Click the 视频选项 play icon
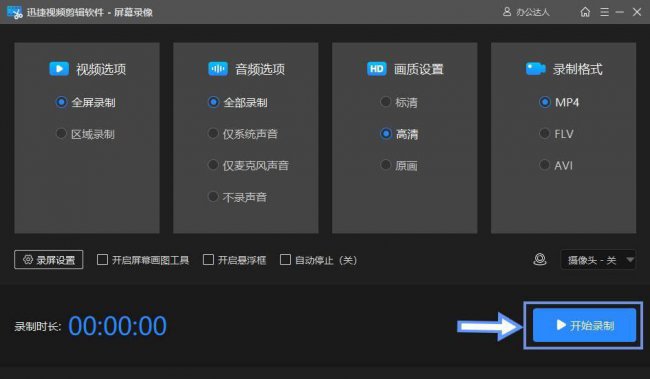The image size is (650, 379). [59, 68]
